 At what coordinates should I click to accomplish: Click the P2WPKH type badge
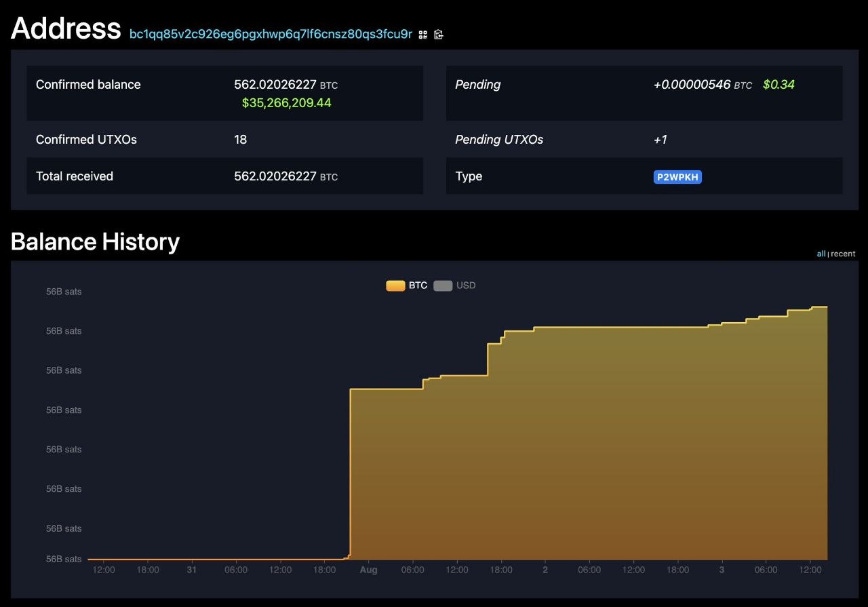pyautogui.click(x=677, y=177)
